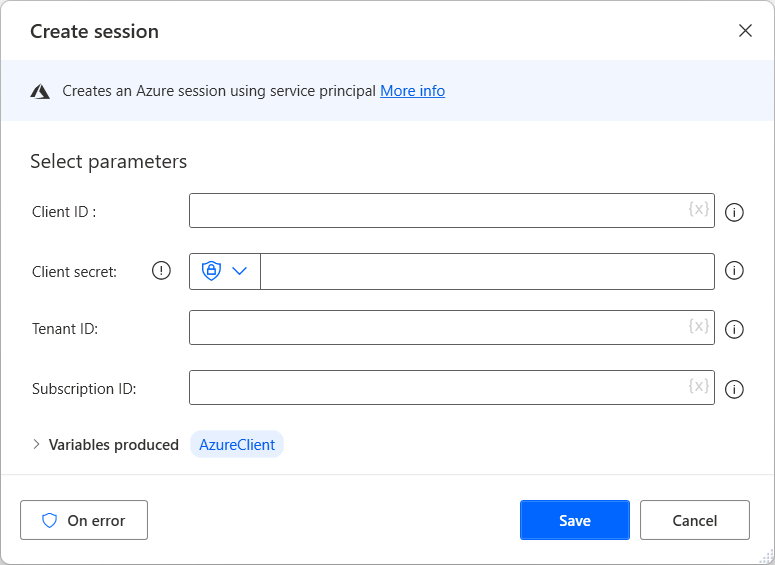Viewport: 775px width, 565px height.
Task: Open the On error settings
Action: 84,520
